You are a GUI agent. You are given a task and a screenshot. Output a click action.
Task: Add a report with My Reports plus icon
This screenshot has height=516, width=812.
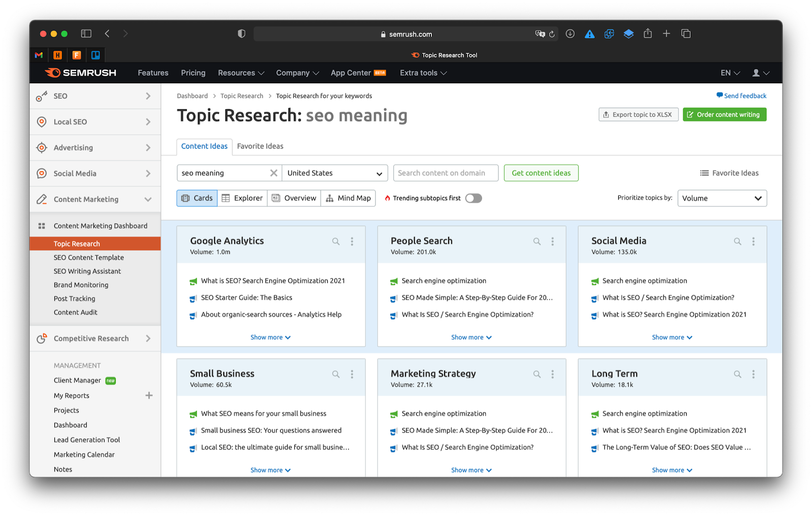point(149,395)
